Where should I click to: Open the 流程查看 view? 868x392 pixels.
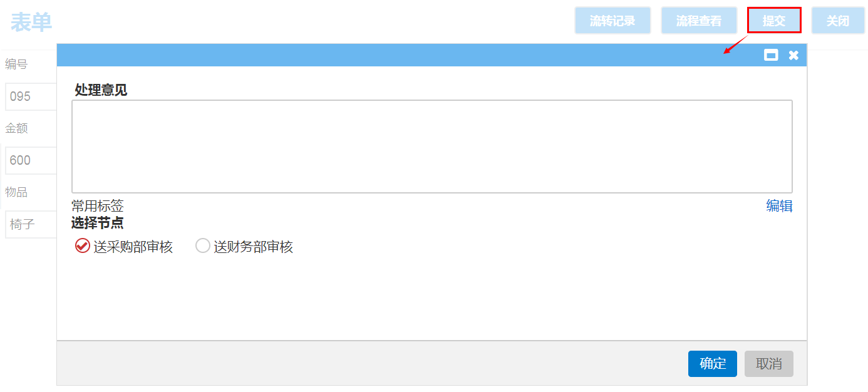[x=699, y=21]
